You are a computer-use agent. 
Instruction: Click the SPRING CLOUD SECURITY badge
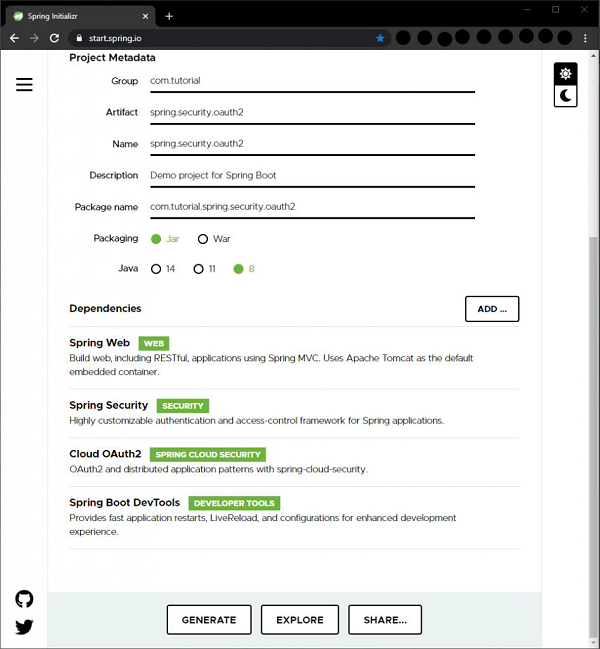[208, 454]
